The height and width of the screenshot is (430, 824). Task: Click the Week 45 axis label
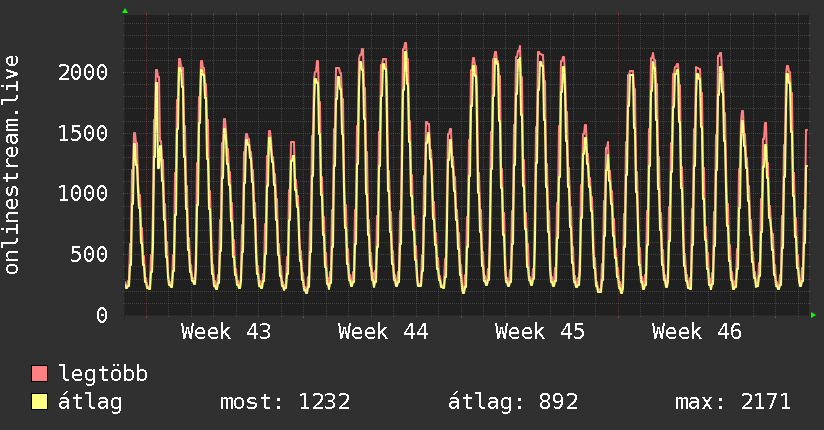[540, 332]
